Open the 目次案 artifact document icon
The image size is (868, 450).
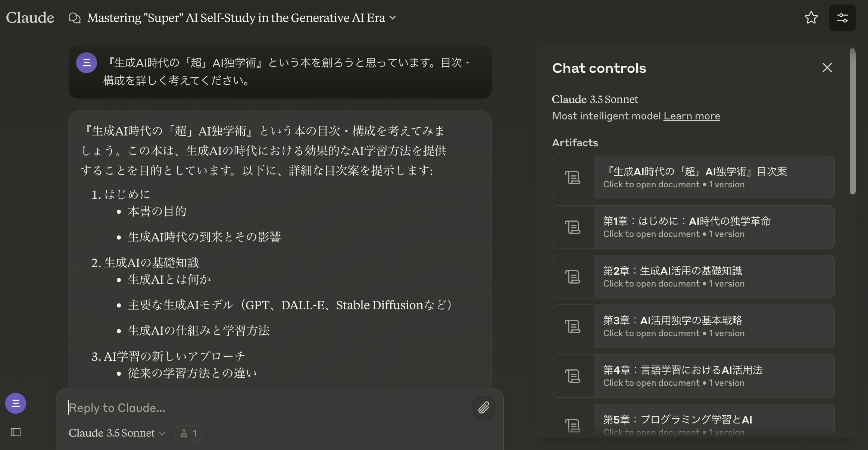(x=573, y=178)
